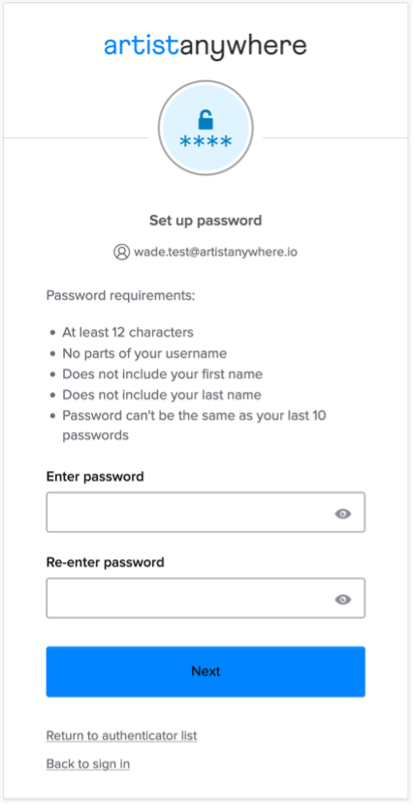
Task: Click the last 10 passwords requirement
Action: tap(194, 426)
